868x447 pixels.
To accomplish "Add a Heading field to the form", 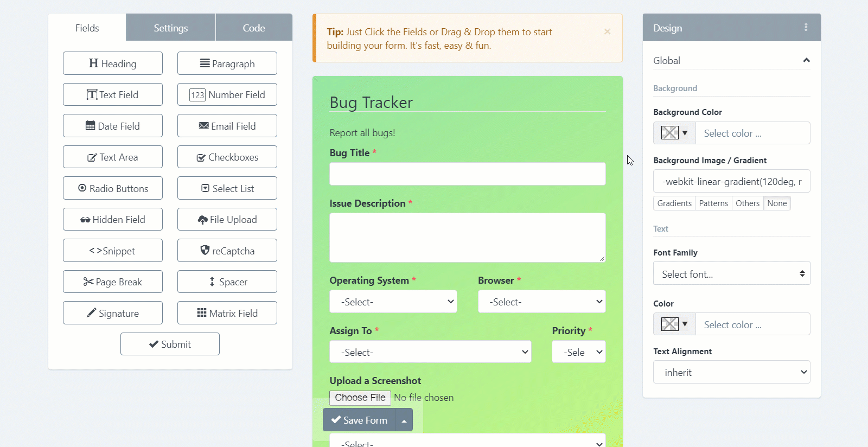I will (113, 63).
